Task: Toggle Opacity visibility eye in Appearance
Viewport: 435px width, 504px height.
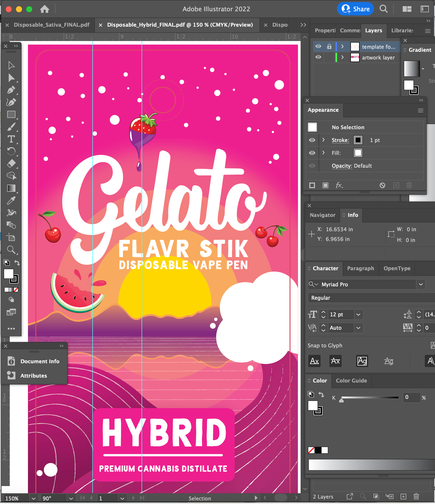Action: click(x=312, y=166)
